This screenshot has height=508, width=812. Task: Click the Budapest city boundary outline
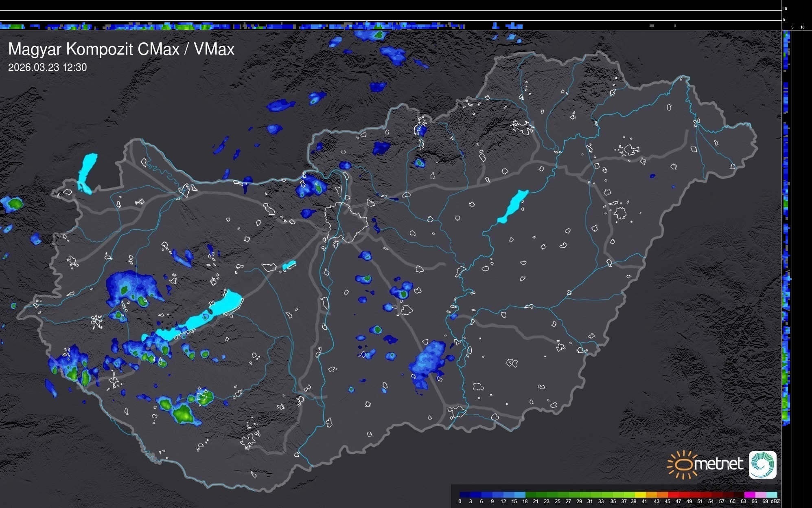346,222
